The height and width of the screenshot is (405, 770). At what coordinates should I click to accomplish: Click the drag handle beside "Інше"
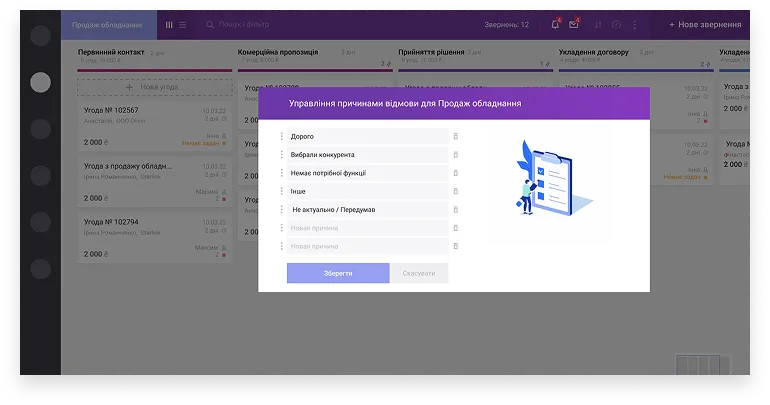coord(281,191)
